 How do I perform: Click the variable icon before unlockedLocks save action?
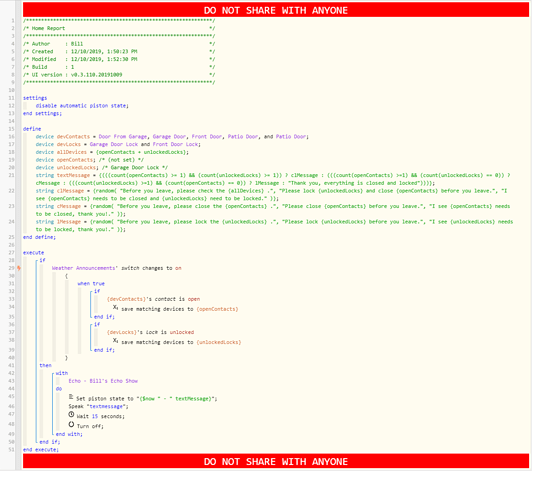tap(115, 341)
